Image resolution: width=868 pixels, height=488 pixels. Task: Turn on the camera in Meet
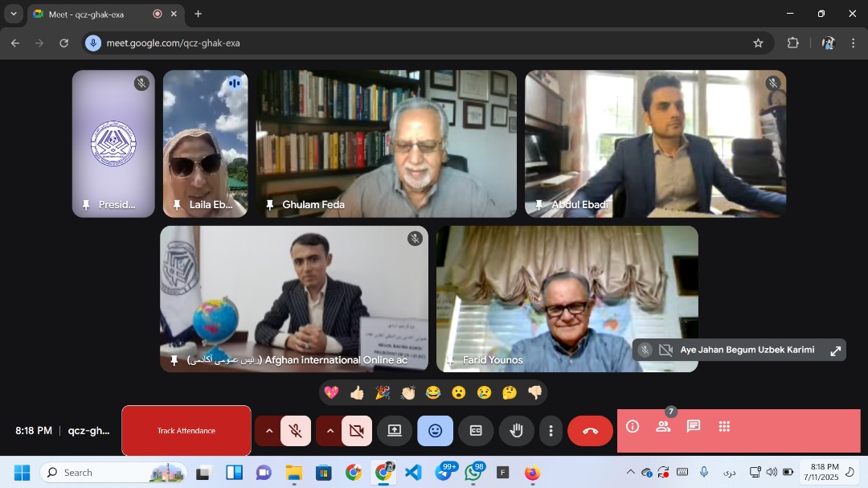[x=356, y=431]
